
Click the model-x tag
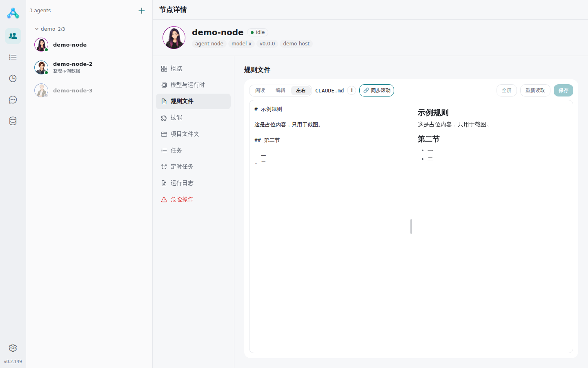(241, 44)
